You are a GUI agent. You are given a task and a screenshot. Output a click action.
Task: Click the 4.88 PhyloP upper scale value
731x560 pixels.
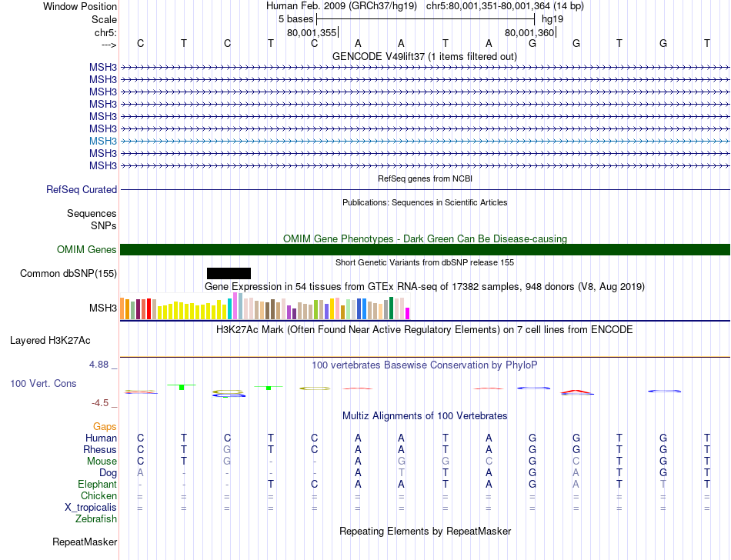point(99,365)
